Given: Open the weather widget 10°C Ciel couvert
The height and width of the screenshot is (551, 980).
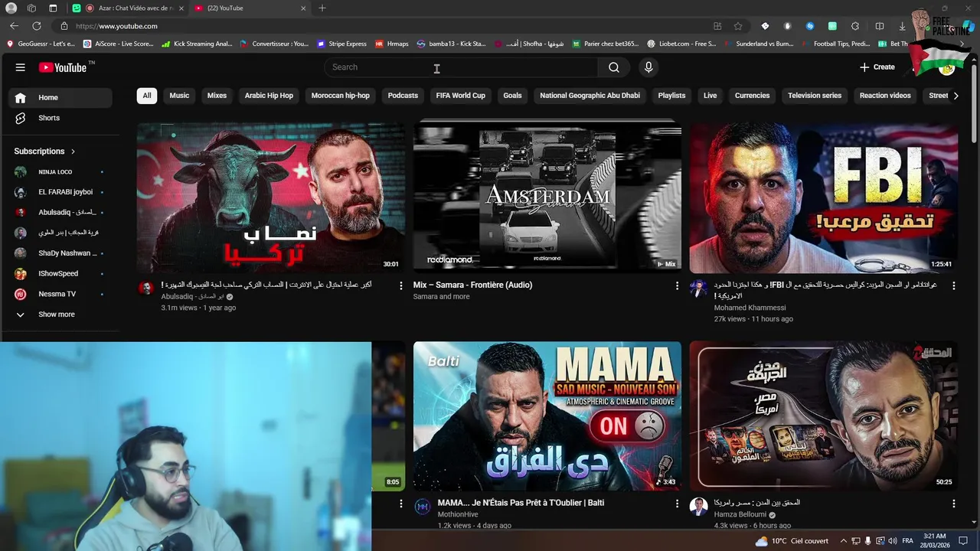Looking at the screenshot, I should (792, 541).
